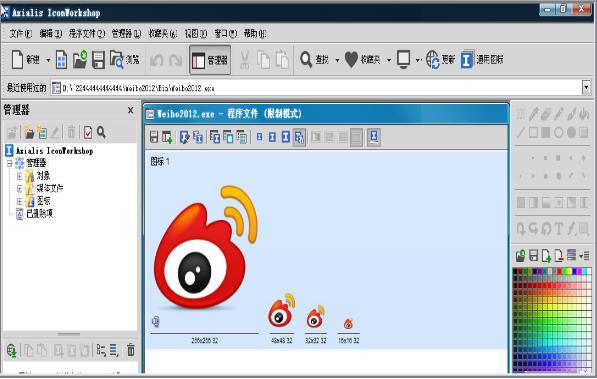This screenshot has height=379, width=597.
Task: Click the open palette folder icon above swatches
Action: [x=520, y=256]
